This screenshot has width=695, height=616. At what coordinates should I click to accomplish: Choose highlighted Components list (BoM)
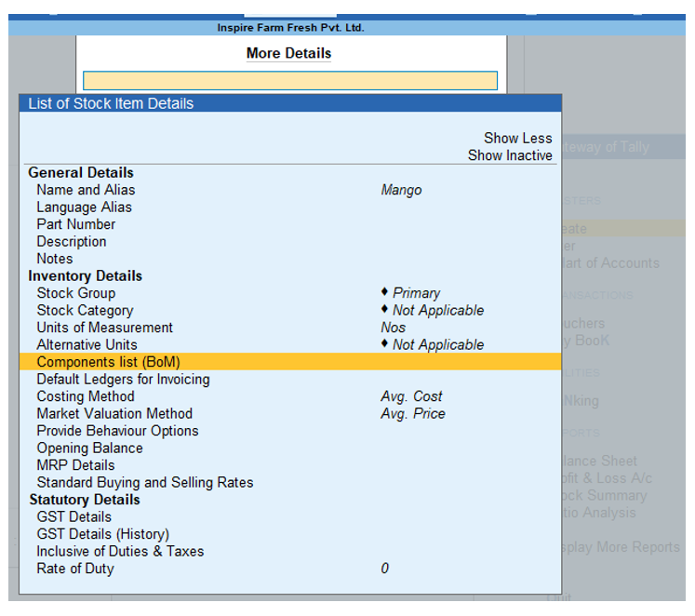(x=290, y=362)
